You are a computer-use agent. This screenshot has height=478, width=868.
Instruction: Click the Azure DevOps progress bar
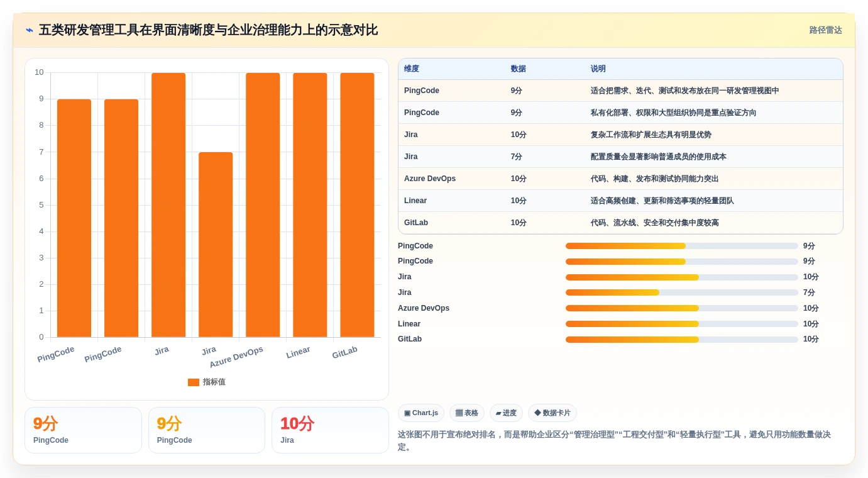coord(682,308)
